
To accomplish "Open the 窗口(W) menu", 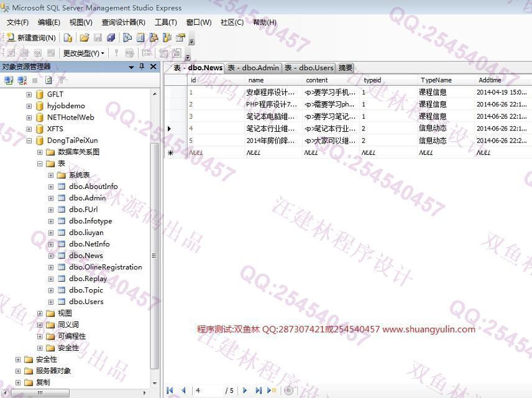I will coord(199,22).
